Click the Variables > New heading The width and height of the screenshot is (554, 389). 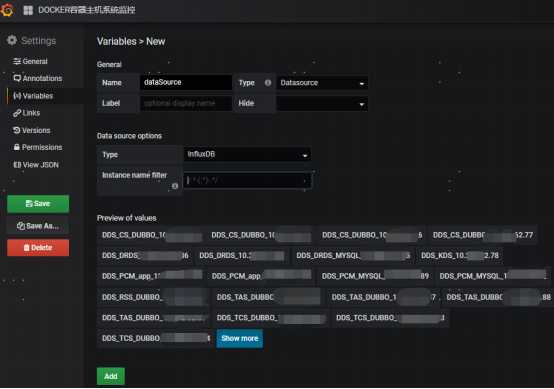(131, 41)
